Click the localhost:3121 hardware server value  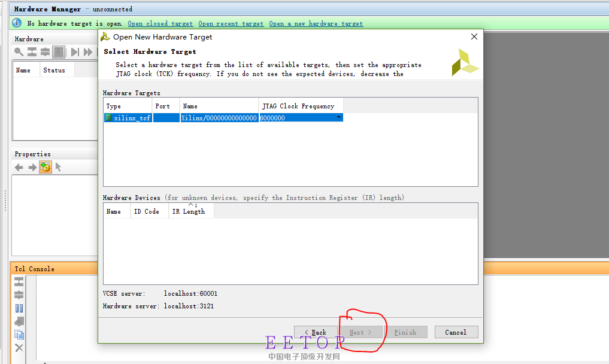[x=189, y=306]
